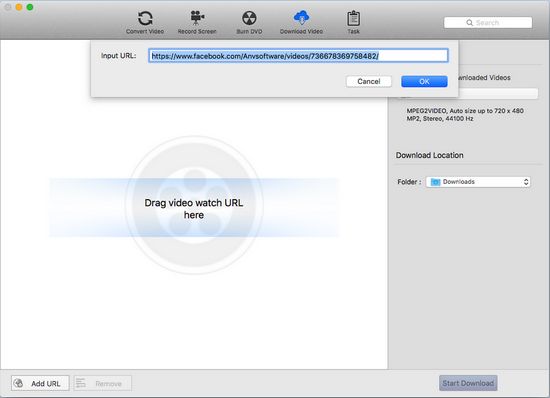Click the 'Download Location' heading
The height and width of the screenshot is (398, 550).
(429, 155)
